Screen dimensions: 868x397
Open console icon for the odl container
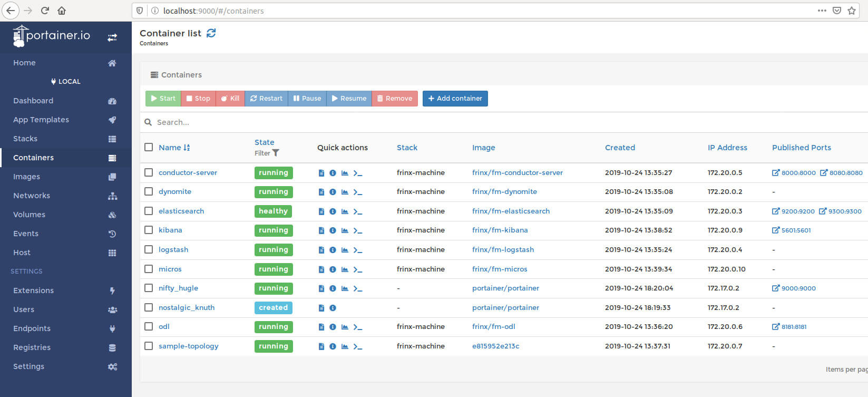[x=358, y=327]
